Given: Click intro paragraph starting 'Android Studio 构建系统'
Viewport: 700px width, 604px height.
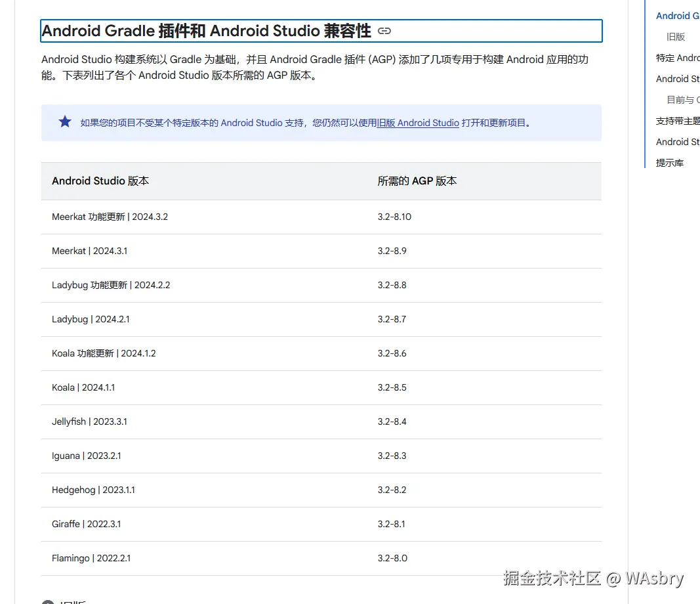Looking at the screenshot, I should pyautogui.click(x=315, y=68).
